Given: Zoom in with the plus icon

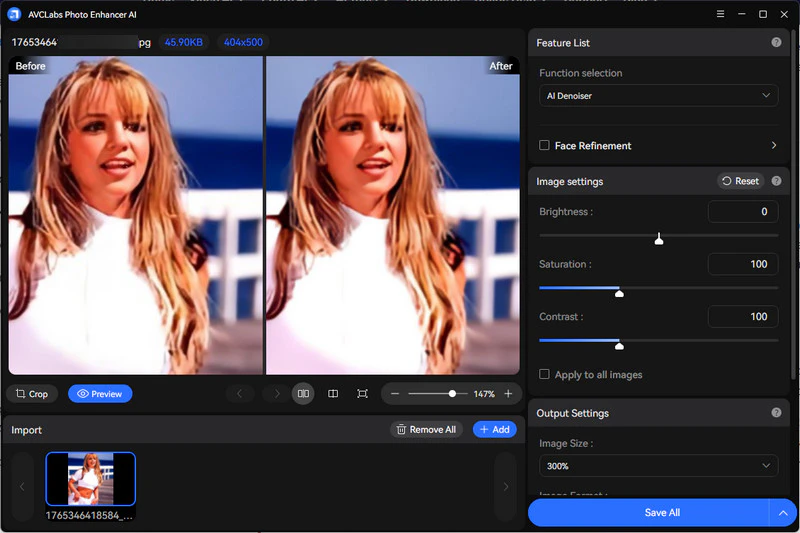Looking at the screenshot, I should pos(508,394).
